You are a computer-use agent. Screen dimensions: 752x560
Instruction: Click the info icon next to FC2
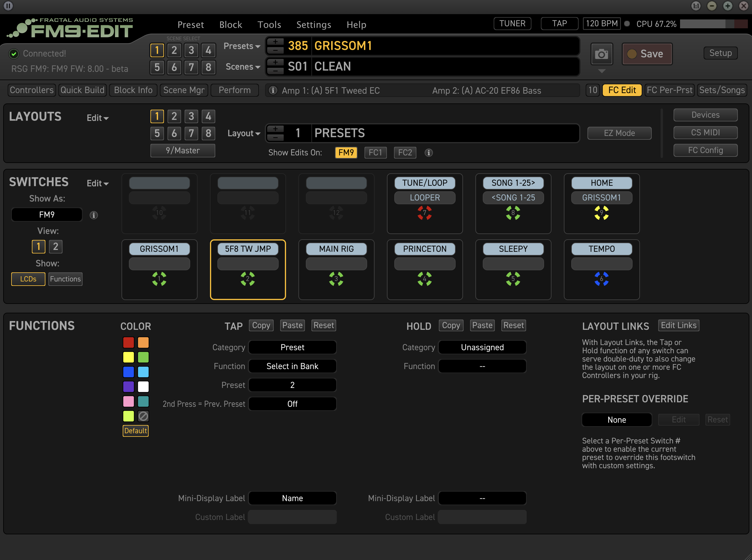point(428,153)
